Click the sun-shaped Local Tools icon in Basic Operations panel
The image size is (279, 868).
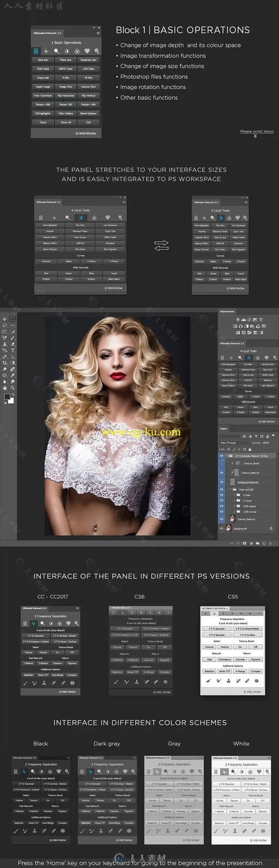[67, 51]
